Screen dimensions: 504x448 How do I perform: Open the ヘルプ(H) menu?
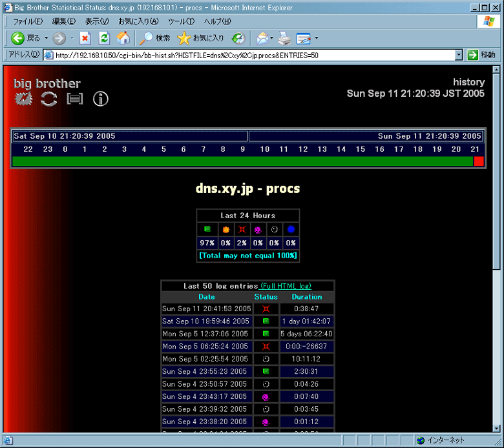tap(217, 21)
